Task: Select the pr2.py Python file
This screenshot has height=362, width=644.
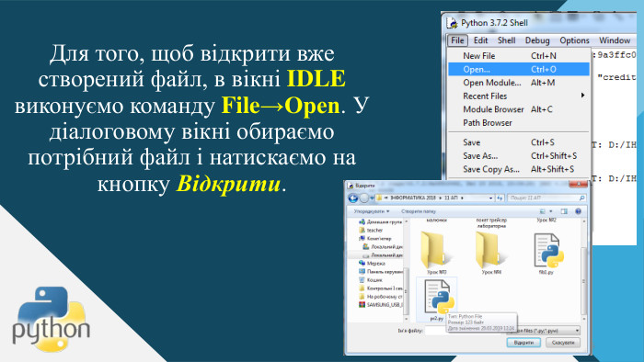Action: tap(437, 300)
